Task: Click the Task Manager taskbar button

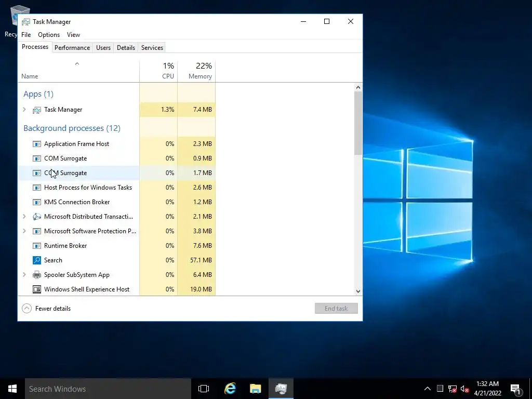Action: 281,389
